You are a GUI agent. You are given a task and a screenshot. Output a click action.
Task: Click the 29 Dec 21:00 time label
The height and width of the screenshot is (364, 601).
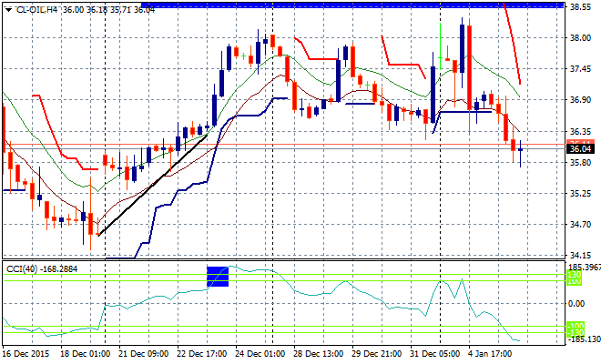[377, 353]
